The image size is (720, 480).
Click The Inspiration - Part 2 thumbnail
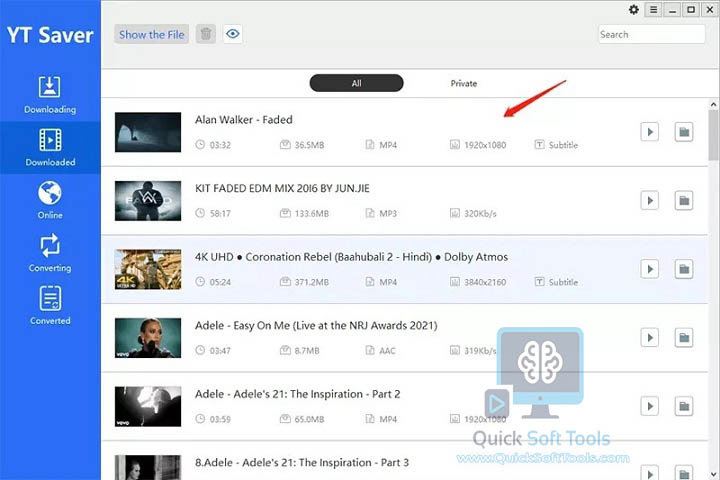click(148, 407)
